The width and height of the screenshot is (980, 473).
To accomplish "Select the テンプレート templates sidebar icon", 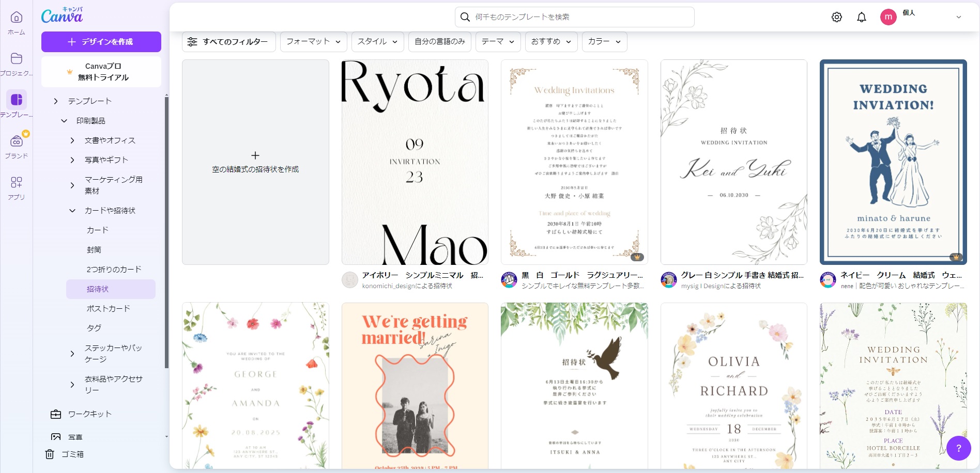I will tap(17, 100).
